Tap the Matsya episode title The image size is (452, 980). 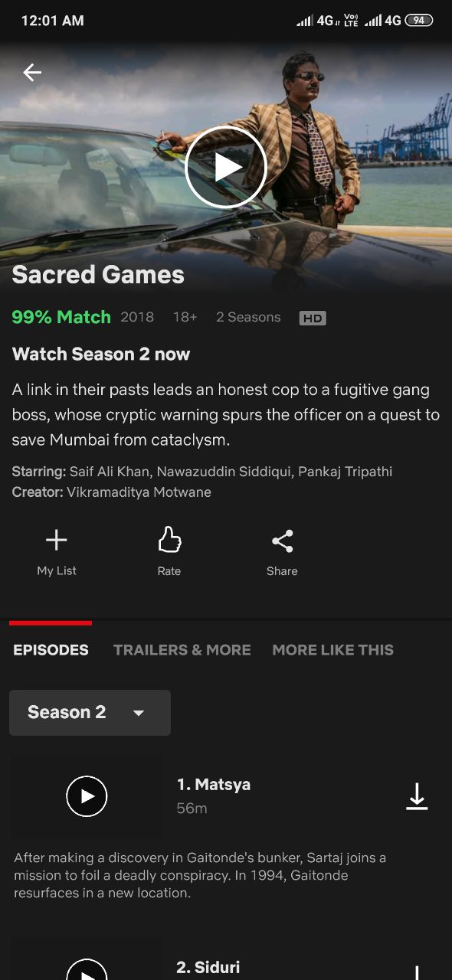pos(214,785)
